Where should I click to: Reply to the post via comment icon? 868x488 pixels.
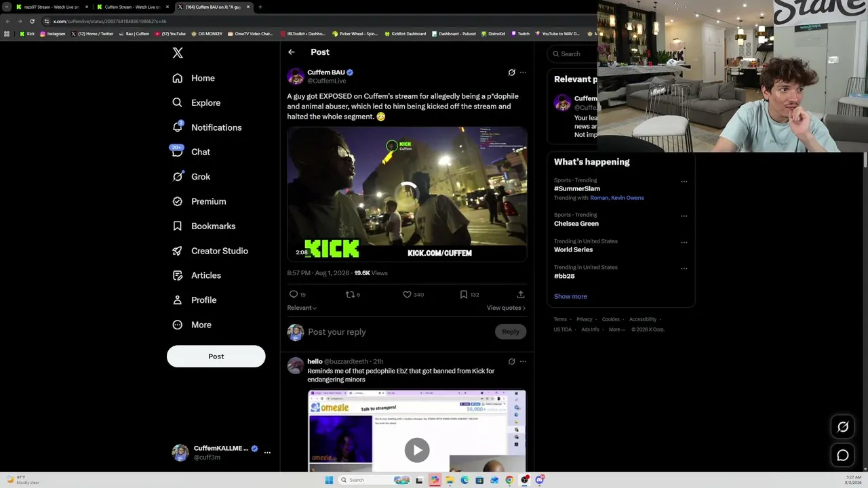pos(294,294)
